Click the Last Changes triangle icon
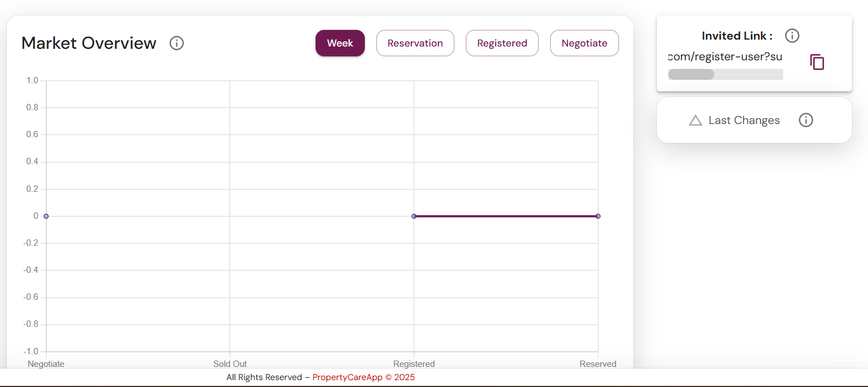This screenshot has height=387, width=868. (695, 121)
